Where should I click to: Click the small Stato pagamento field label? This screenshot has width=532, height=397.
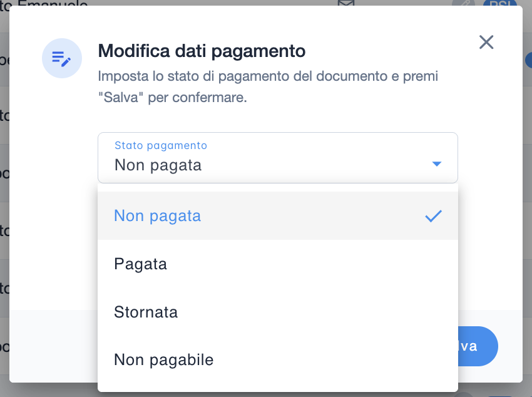[161, 145]
